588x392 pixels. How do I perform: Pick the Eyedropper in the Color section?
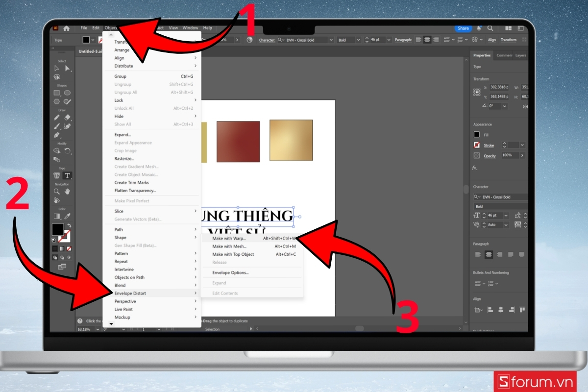[x=68, y=216]
